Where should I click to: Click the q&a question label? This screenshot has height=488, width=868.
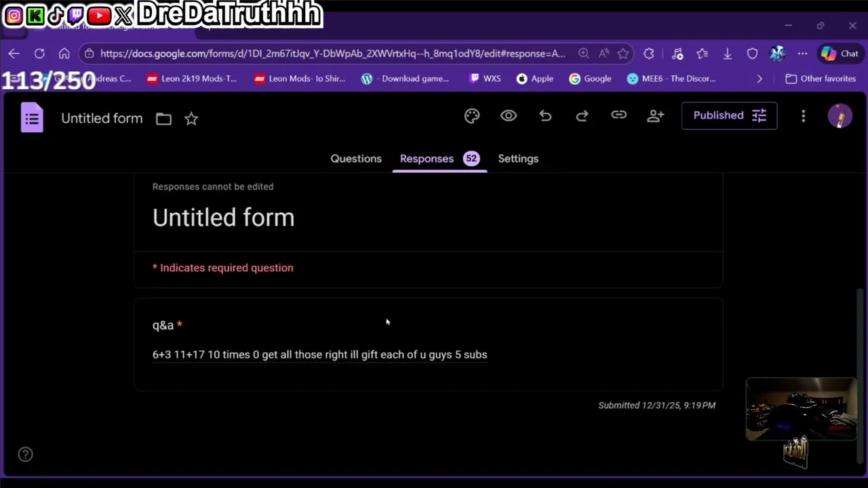[163, 325]
